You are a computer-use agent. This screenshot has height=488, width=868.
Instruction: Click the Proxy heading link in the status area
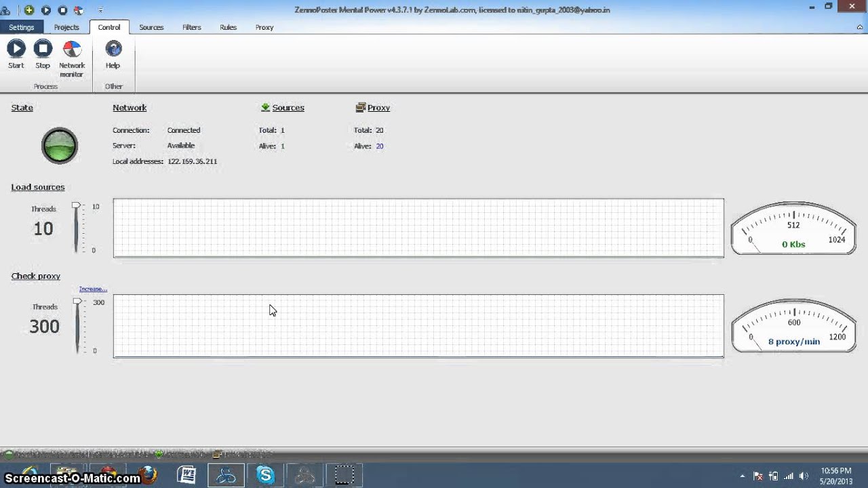(378, 108)
